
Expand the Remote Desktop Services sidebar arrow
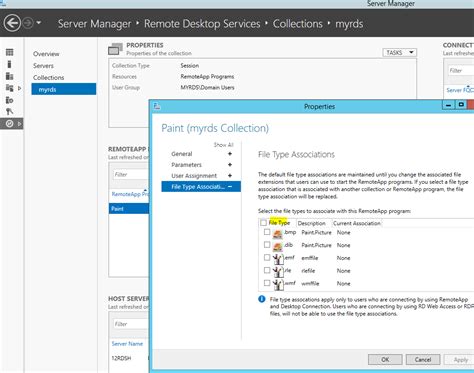20,124
